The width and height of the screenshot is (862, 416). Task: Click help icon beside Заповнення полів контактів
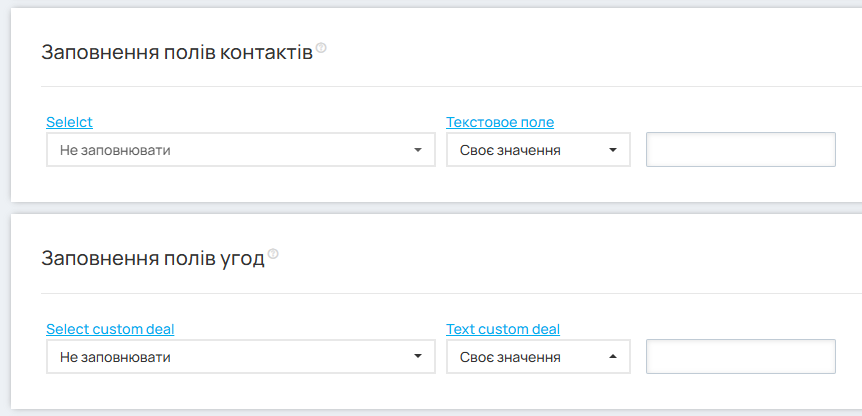pos(321,48)
